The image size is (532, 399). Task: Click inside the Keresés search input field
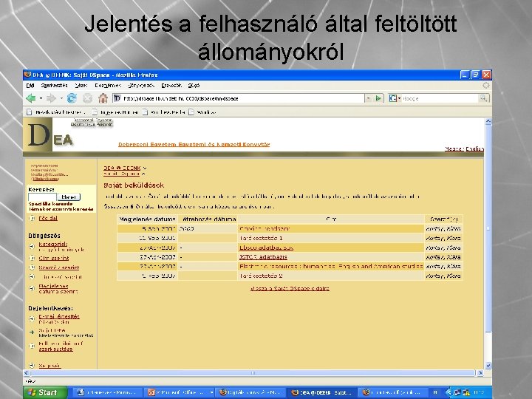(42, 197)
